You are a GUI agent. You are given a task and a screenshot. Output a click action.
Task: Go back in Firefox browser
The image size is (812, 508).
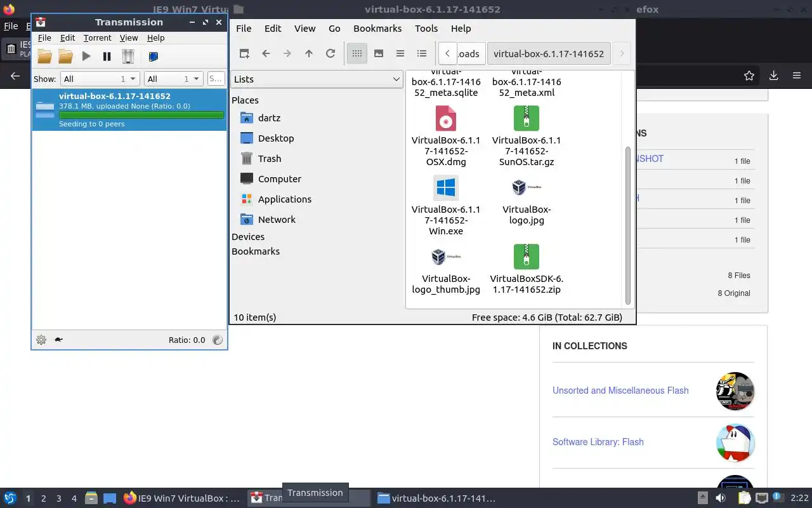tap(15, 76)
